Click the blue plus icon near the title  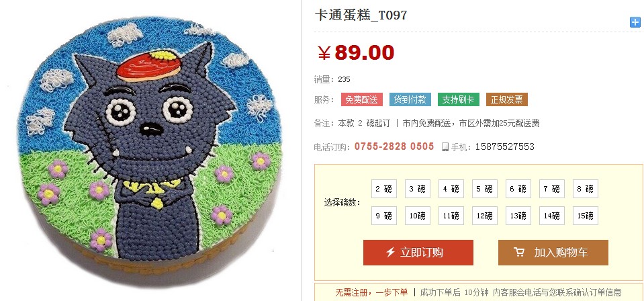click(635, 22)
